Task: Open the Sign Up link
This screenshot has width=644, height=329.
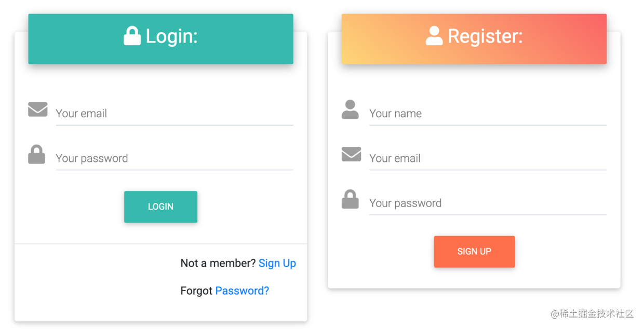Action: tap(277, 263)
